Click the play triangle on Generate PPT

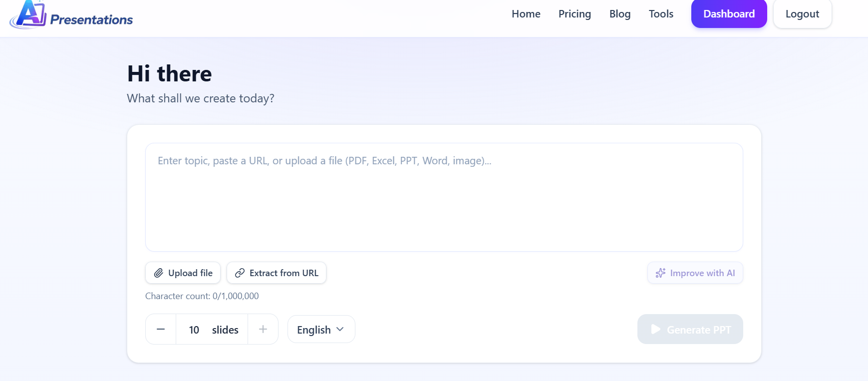pos(656,329)
